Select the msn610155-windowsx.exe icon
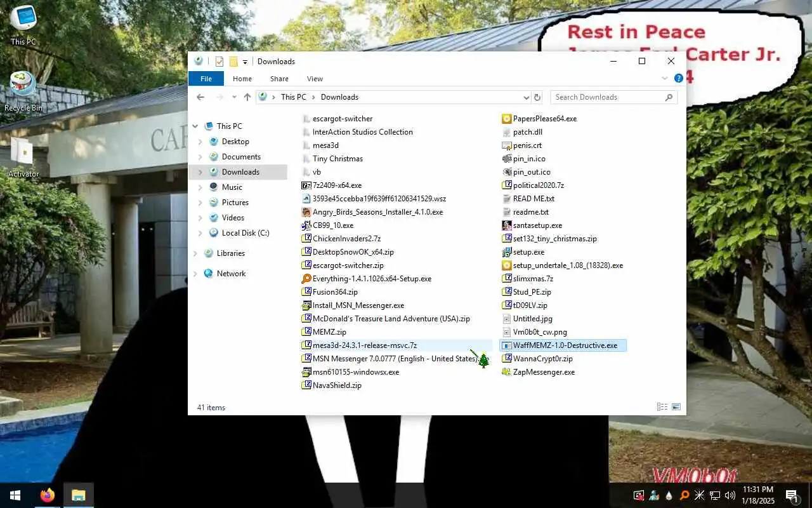 [306, 372]
